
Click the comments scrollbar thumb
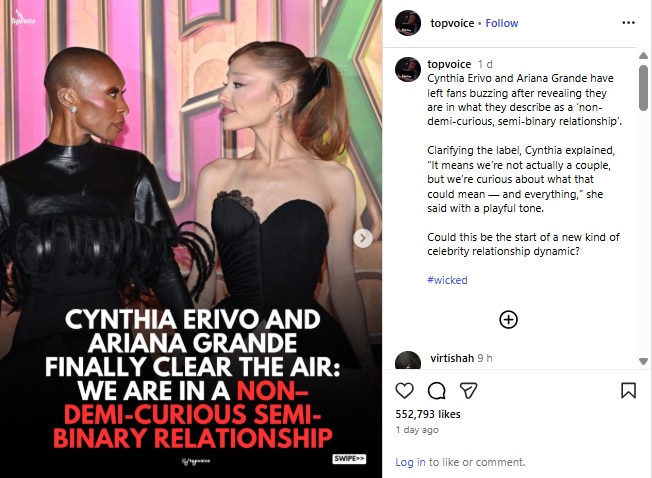coord(643,88)
